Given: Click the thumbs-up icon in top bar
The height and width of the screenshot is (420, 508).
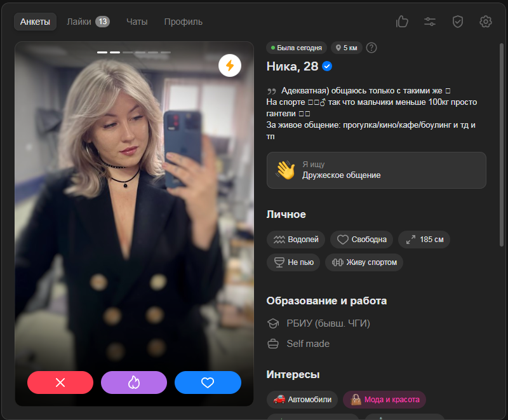Looking at the screenshot, I should point(402,22).
